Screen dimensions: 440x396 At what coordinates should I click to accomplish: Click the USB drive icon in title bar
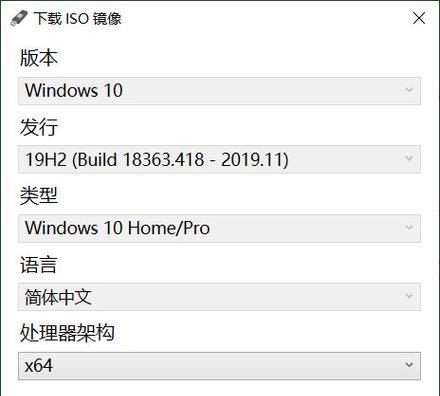pos(19,18)
